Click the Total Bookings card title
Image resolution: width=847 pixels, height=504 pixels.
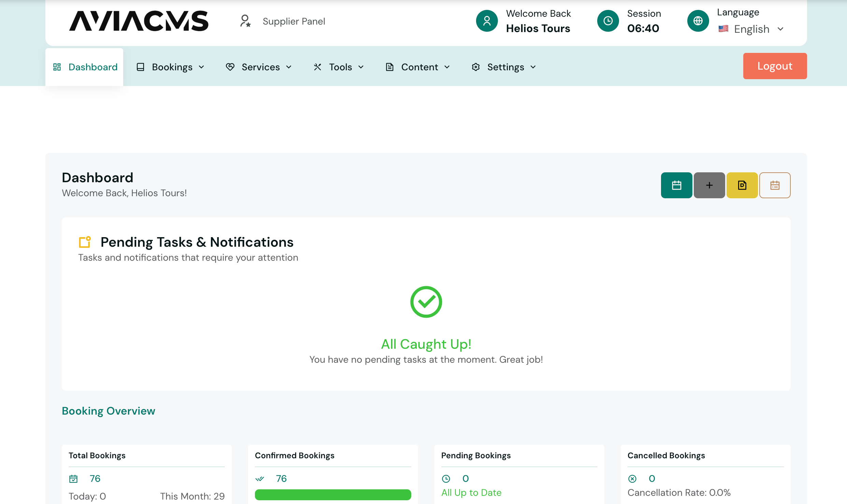pos(97,456)
